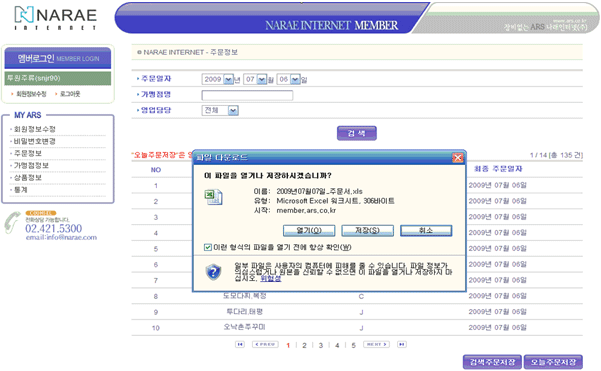Click the NARAE Internet logo
The height and width of the screenshot is (371, 601).
[56, 18]
